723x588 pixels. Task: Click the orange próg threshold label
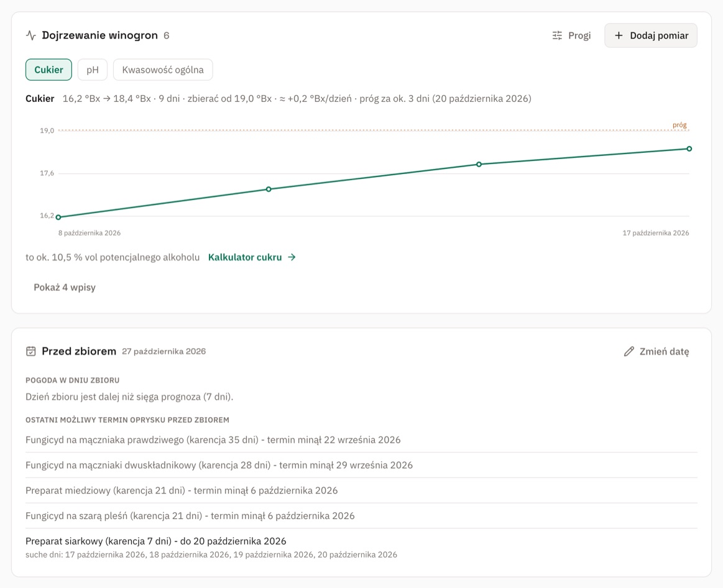pyautogui.click(x=679, y=125)
